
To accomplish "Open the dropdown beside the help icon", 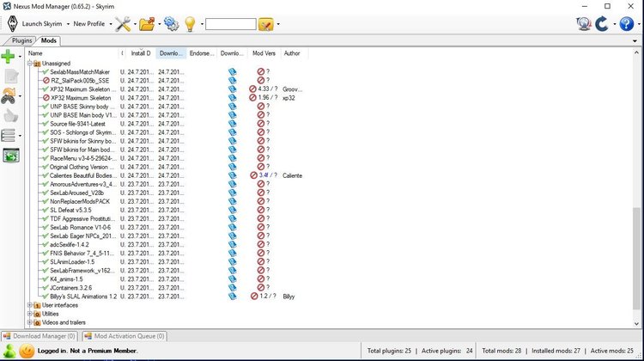I will click(639, 24).
